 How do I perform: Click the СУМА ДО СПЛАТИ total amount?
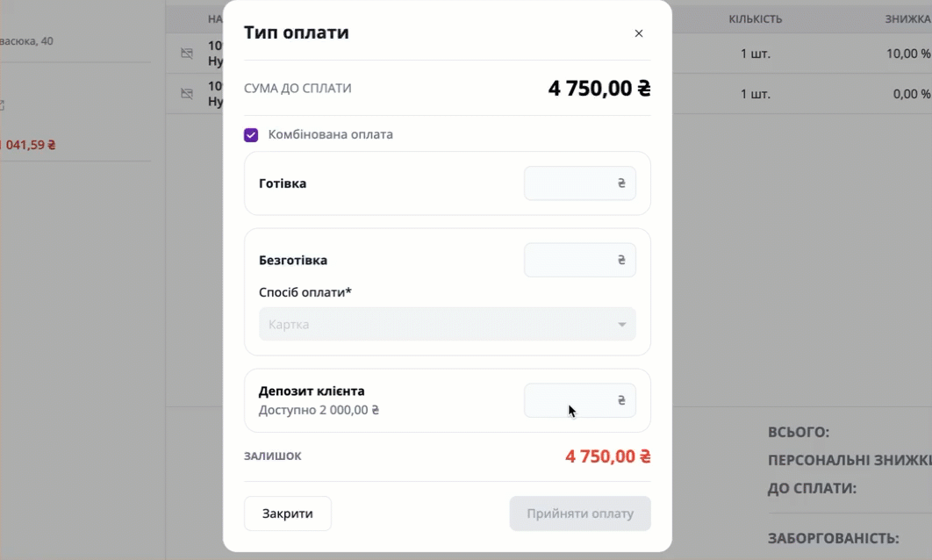(599, 88)
